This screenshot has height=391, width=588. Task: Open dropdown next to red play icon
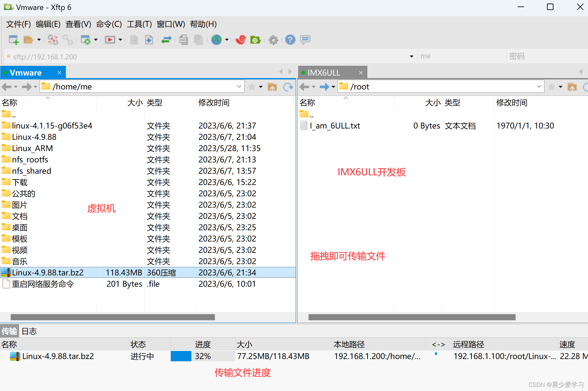coord(120,40)
